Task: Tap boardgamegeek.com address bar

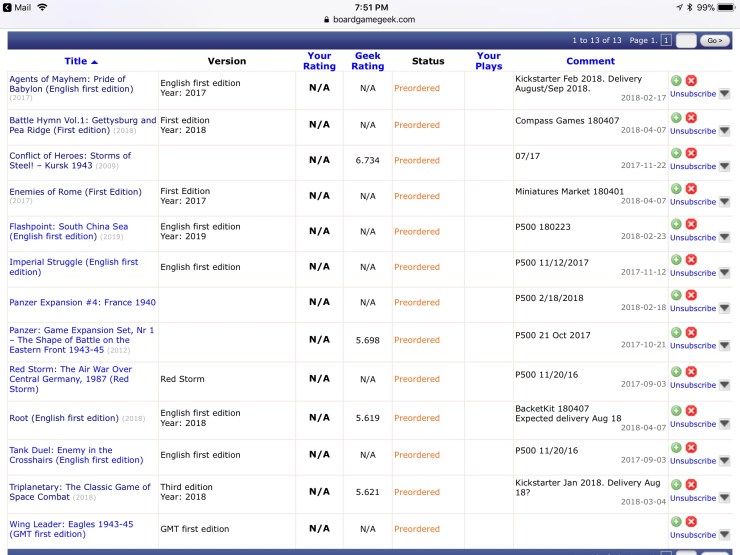Action: point(370,19)
